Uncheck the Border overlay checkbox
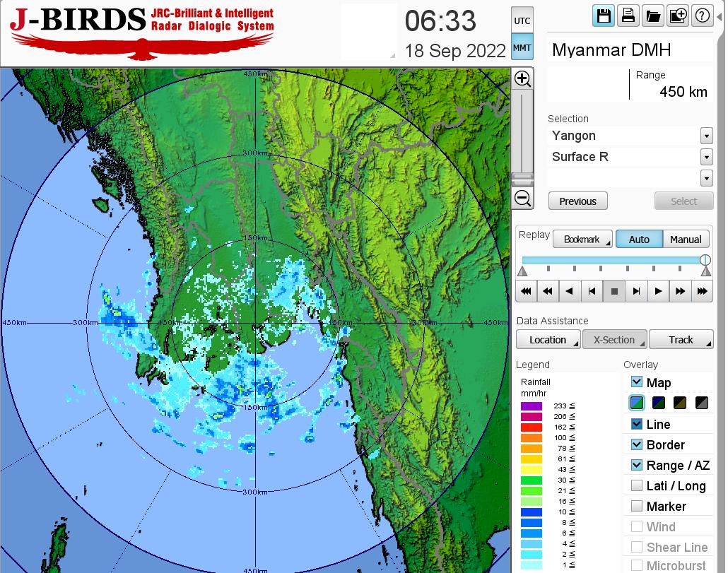The image size is (728, 573). click(637, 444)
